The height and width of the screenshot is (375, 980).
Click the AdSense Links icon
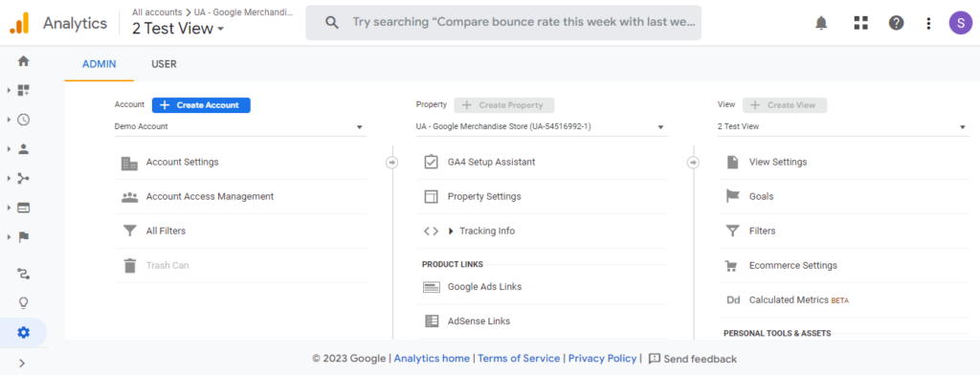click(432, 321)
